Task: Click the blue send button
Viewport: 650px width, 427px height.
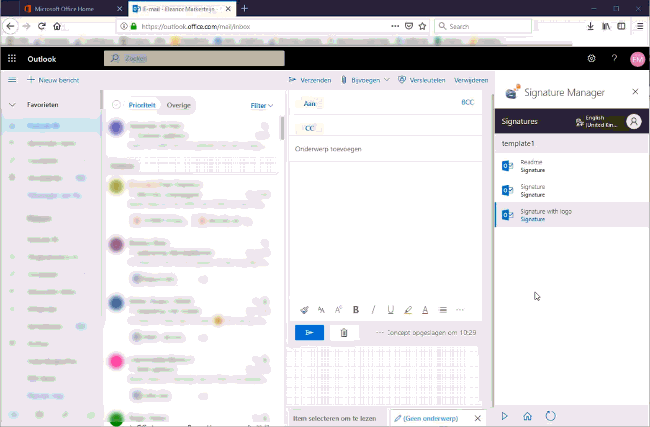Action: (x=309, y=332)
